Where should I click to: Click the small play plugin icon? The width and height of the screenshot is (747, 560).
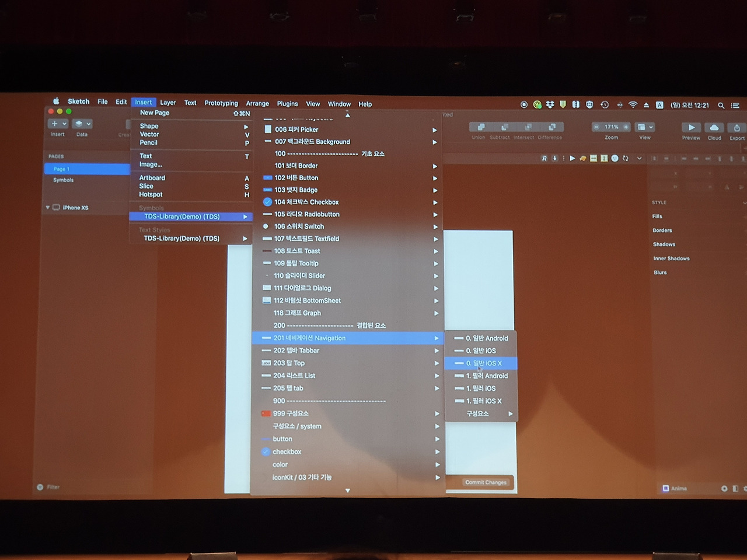(573, 158)
